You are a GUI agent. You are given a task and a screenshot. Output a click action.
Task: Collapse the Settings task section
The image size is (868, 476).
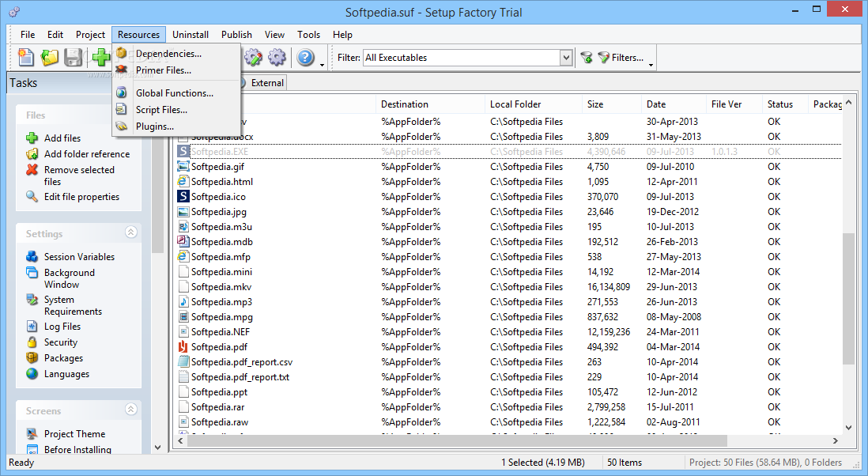(x=130, y=232)
